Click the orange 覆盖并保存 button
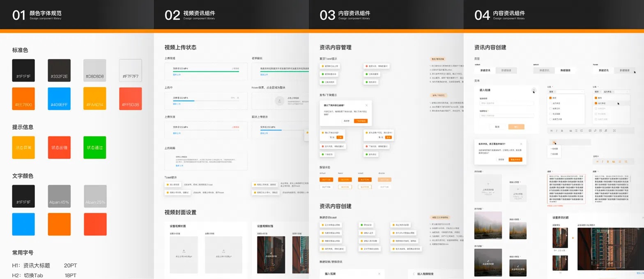 pyautogui.click(x=515, y=159)
